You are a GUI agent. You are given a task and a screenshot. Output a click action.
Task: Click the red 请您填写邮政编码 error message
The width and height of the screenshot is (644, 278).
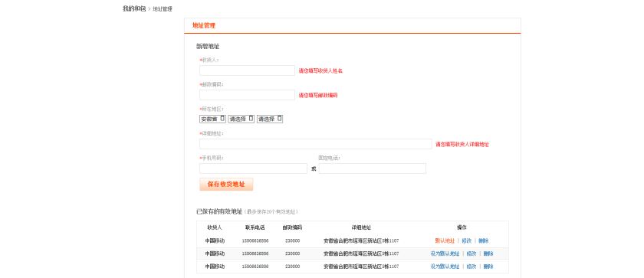pos(318,96)
